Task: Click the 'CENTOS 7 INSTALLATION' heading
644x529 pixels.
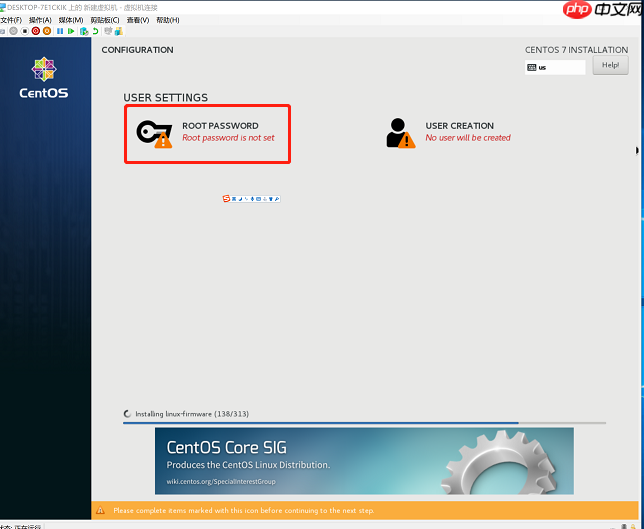Action: tap(576, 50)
